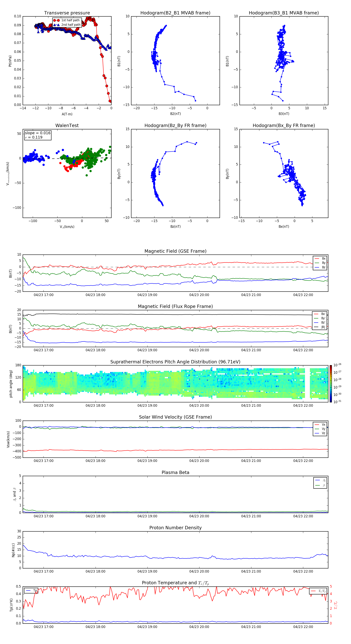351x644 pixels.
Task: Click the "Np(#/cc)" y-axis label
Action: tap(13, 550)
